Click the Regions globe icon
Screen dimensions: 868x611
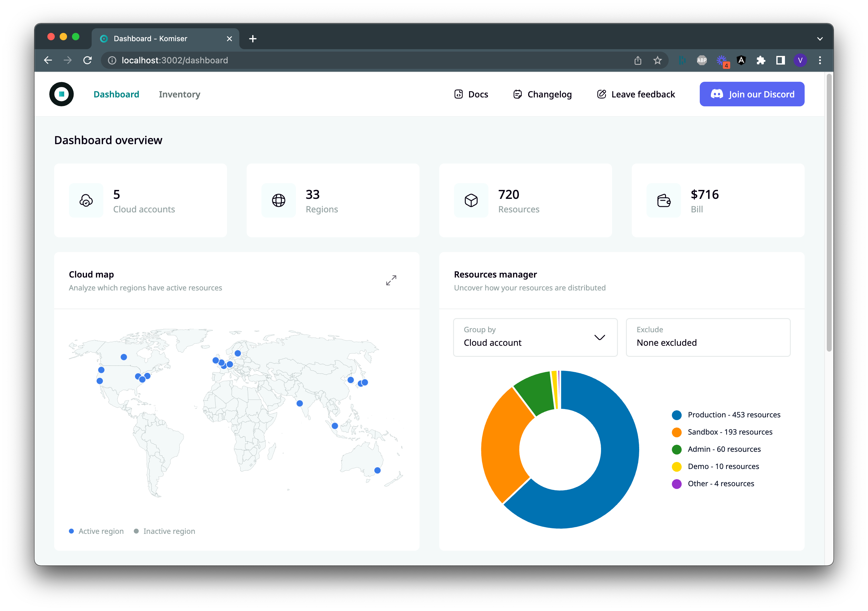[x=279, y=200]
